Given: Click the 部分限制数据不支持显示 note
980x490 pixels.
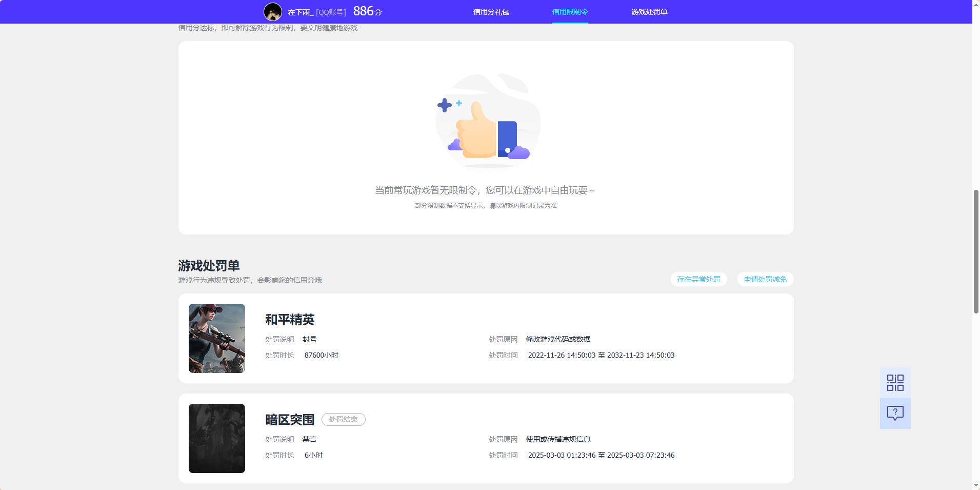Looking at the screenshot, I should (x=486, y=206).
